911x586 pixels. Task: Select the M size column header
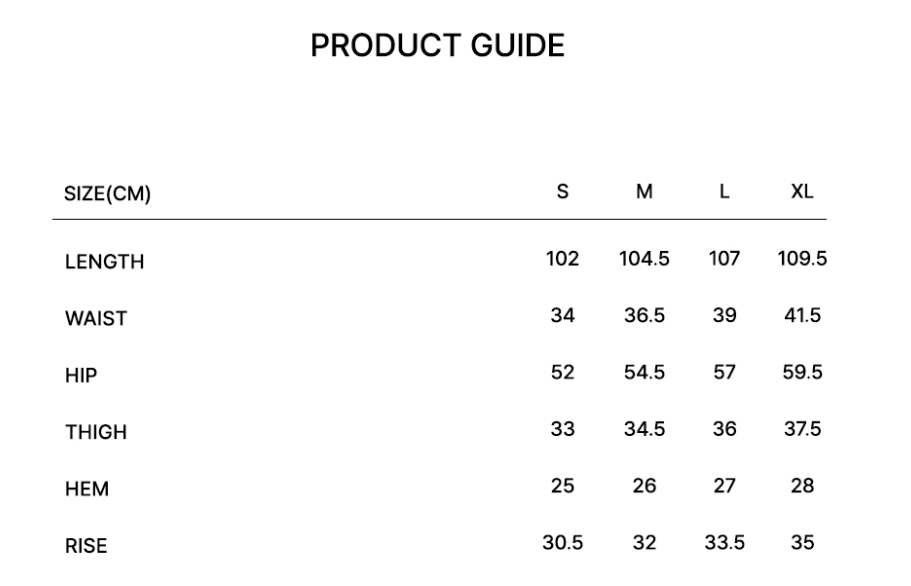coord(644,193)
